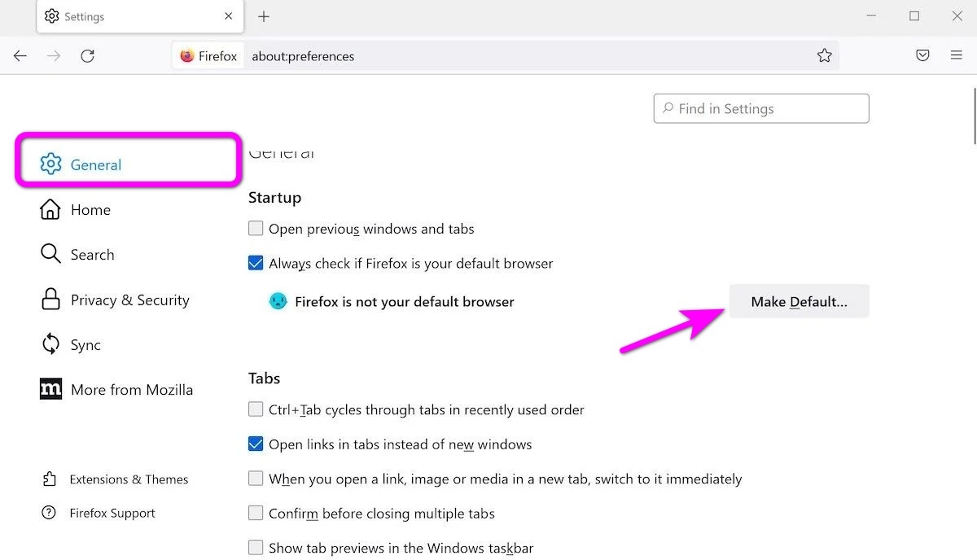Open the Pocket save icon
The image size is (977, 560).
[x=922, y=55]
